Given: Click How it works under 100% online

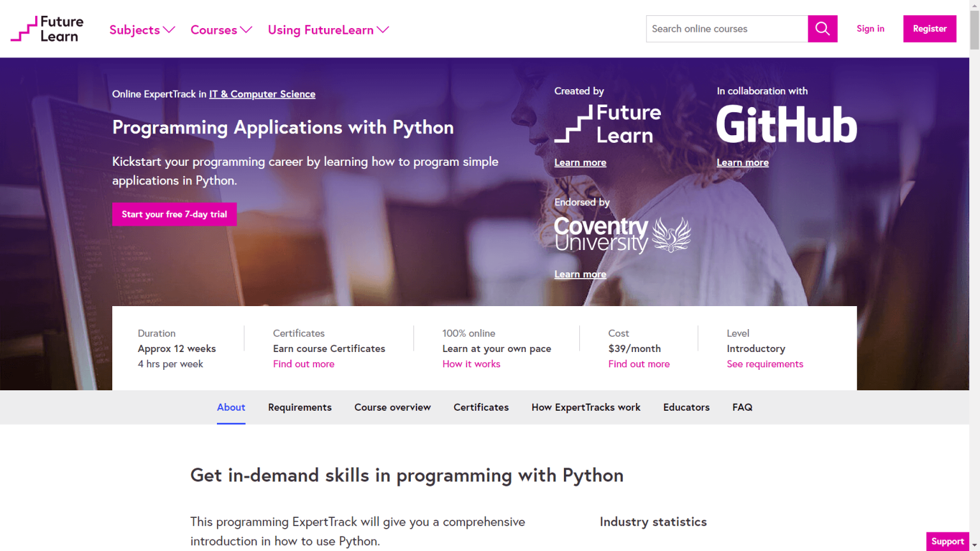Looking at the screenshot, I should tap(471, 364).
